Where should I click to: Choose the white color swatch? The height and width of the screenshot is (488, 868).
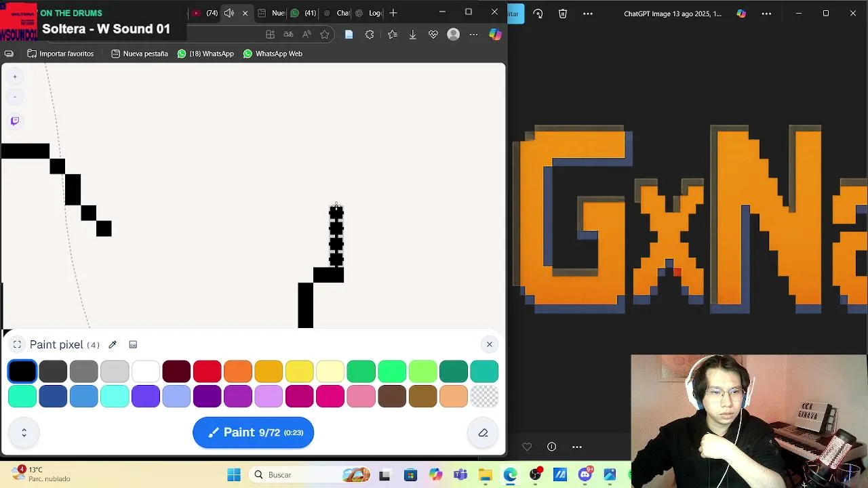point(146,371)
